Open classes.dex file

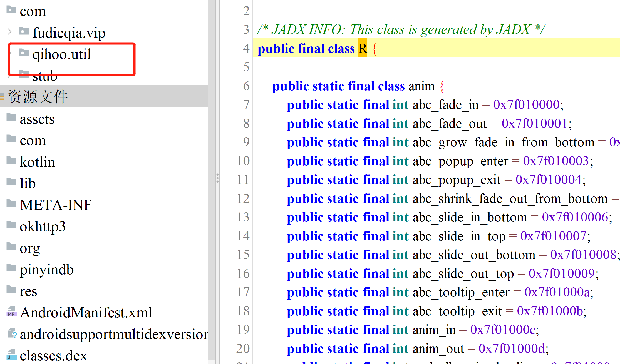click(x=53, y=356)
